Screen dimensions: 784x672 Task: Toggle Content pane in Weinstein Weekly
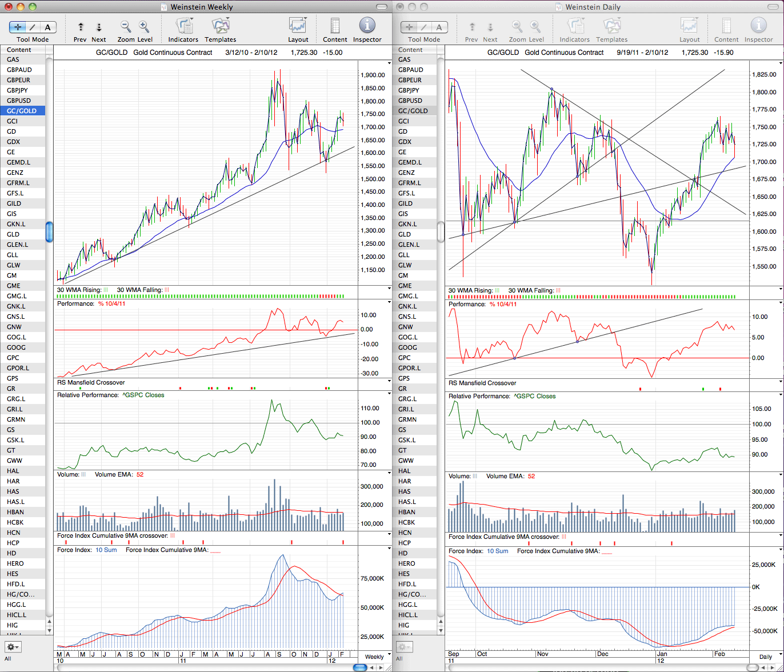click(x=335, y=26)
